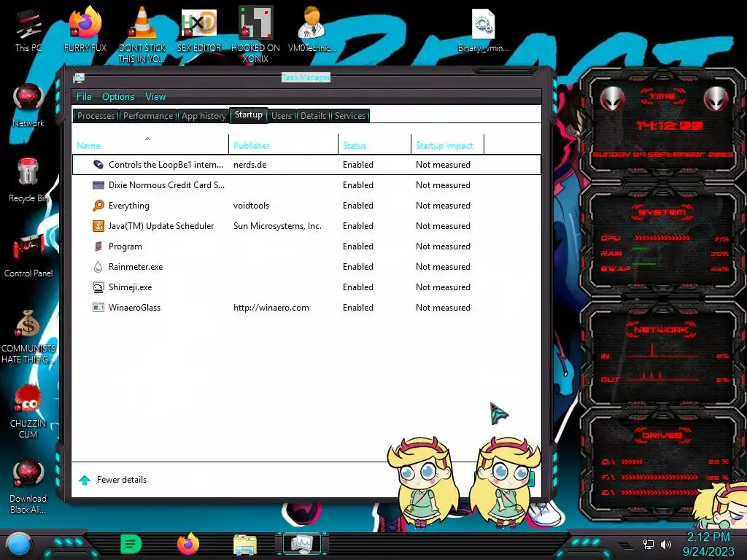Screen dimensions: 747x560
Task: Click the Task Manager title bar icon
Action: click(79, 78)
